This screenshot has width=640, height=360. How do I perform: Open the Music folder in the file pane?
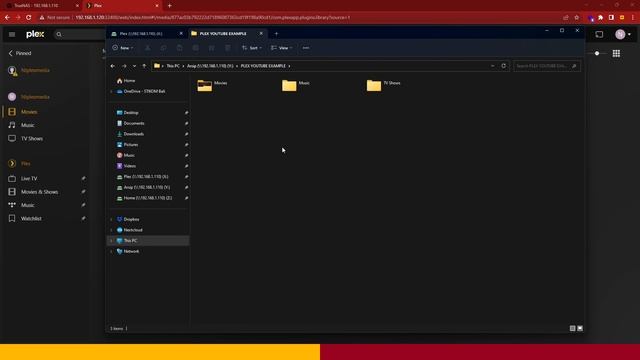click(289, 85)
